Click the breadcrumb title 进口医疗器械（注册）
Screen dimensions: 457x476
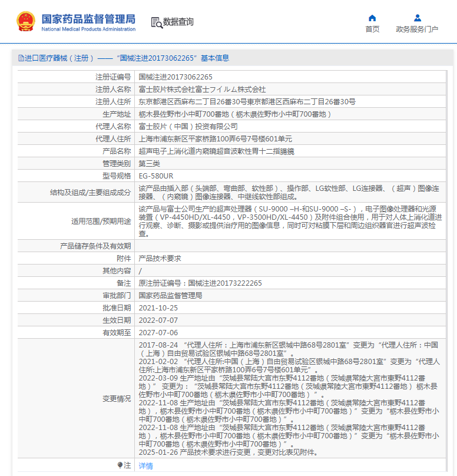click(59, 58)
